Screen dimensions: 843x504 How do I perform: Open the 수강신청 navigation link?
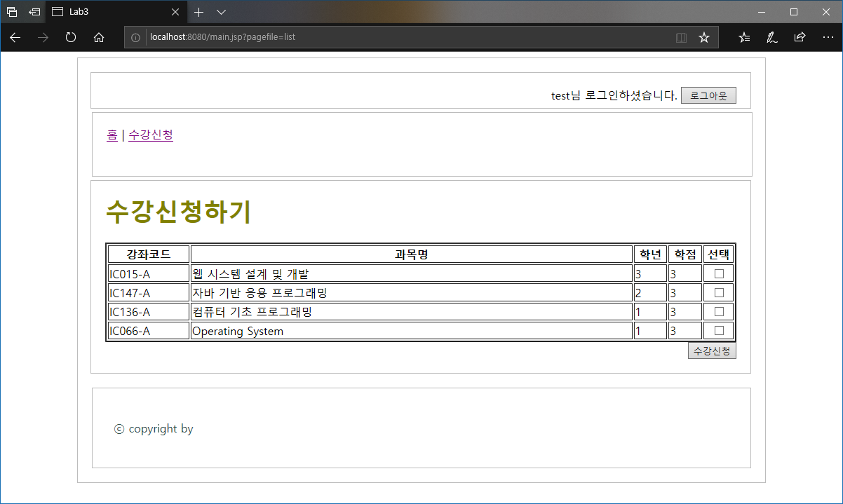coord(151,135)
